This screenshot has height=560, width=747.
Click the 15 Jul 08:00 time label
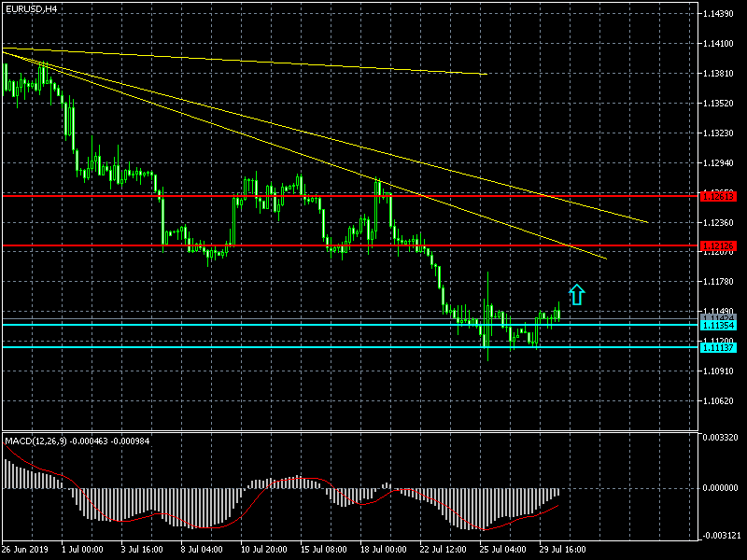coord(323,549)
